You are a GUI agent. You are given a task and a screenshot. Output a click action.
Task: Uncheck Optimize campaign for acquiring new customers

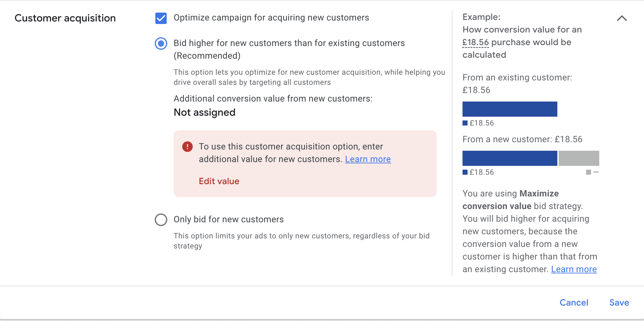[x=161, y=18]
